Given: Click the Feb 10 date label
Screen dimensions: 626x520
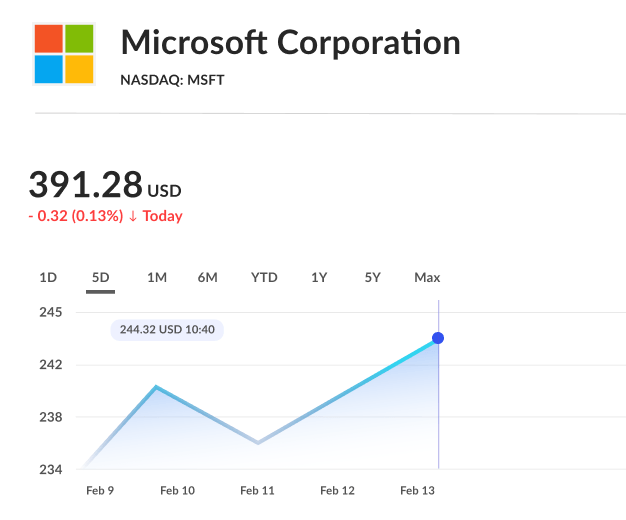Looking at the screenshot, I should click(177, 491).
